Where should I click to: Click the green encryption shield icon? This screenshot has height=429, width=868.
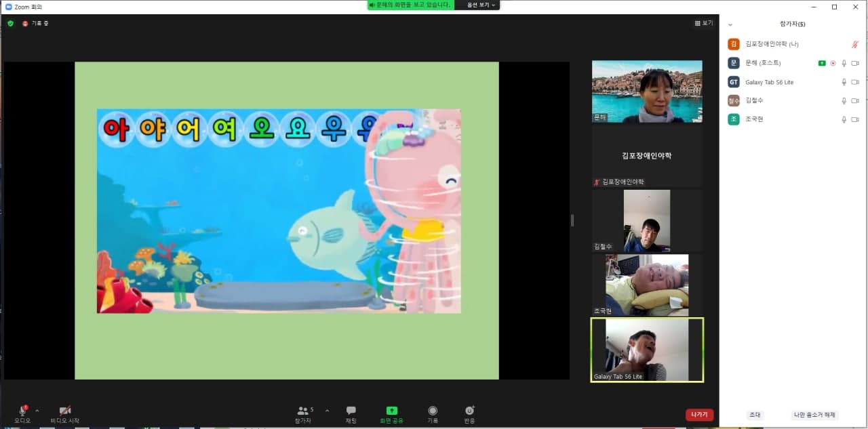point(10,23)
